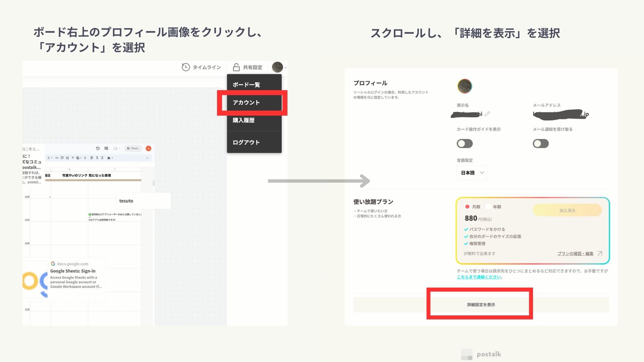Image resolution: width=644 pixels, height=362 pixels.
Task: Select the monthly billing radio button
Action: point(467,206)
